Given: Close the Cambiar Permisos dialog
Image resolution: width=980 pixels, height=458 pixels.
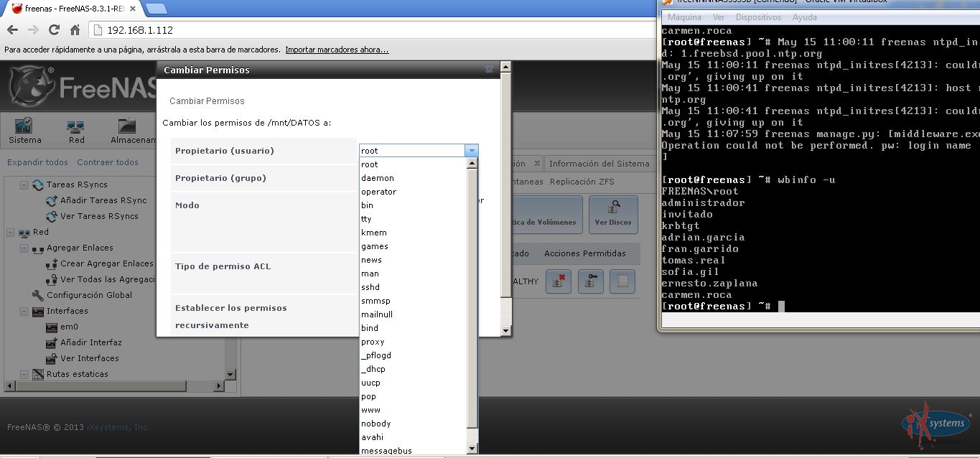Looking at the screenshot, I should click(x=489, y=70).
